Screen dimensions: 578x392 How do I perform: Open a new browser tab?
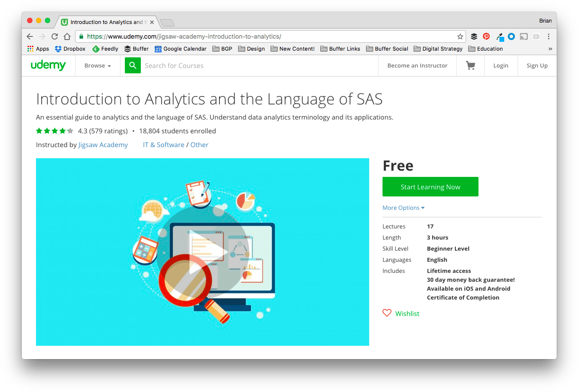167,23
